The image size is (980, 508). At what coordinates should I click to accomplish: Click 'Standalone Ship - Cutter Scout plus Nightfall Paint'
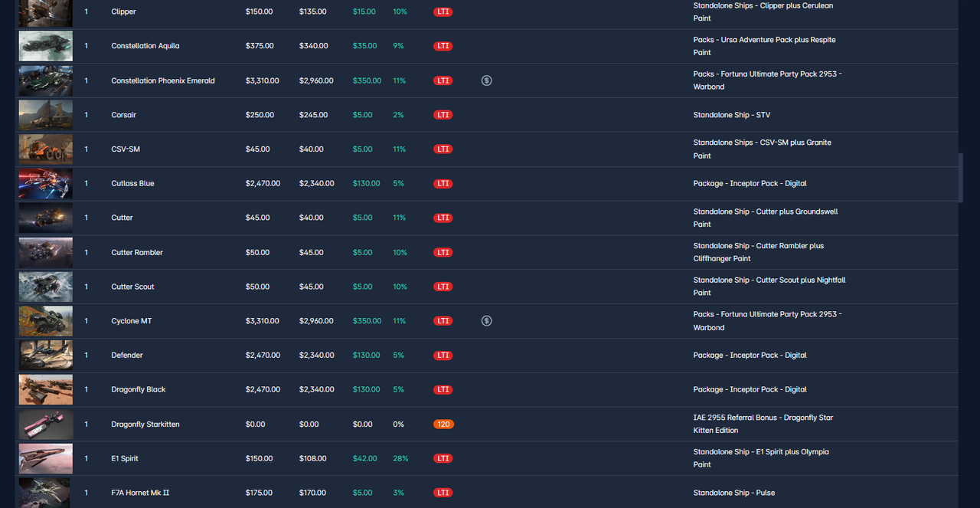[769, 287]
